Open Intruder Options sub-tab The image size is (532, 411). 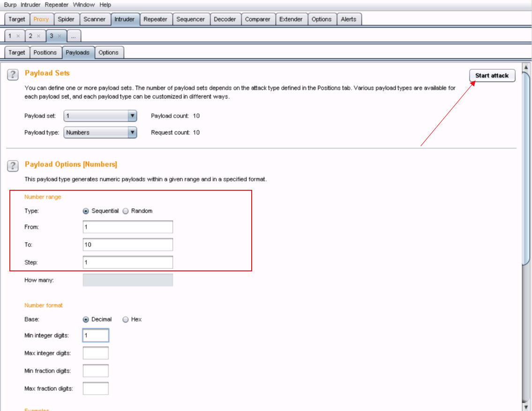tap(109, 52)
